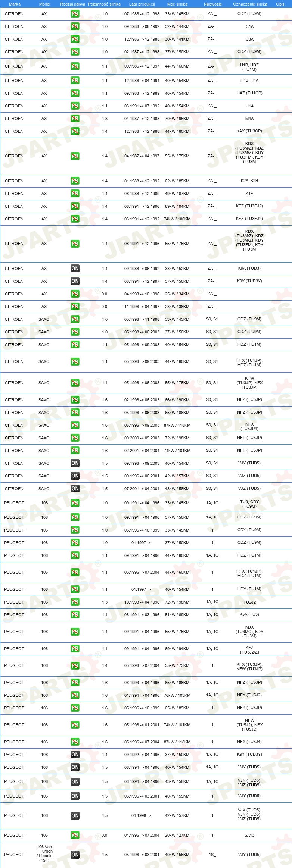Click the petrol icon in the SA13 row
This screenshot has height=868, width=292.
(75, 835)
